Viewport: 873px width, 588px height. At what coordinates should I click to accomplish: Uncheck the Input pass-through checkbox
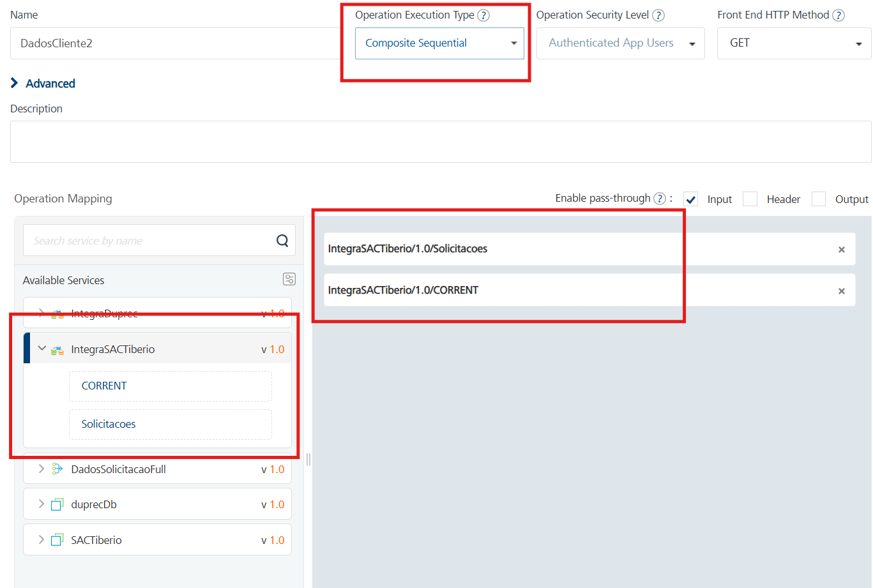pos(691,199)
